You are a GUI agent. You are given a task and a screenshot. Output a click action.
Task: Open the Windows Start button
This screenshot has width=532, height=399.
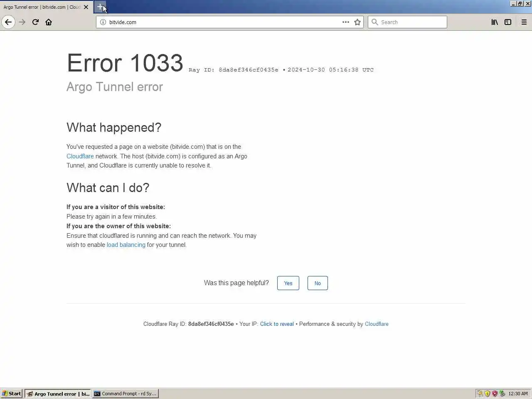[x=12, y=394]
